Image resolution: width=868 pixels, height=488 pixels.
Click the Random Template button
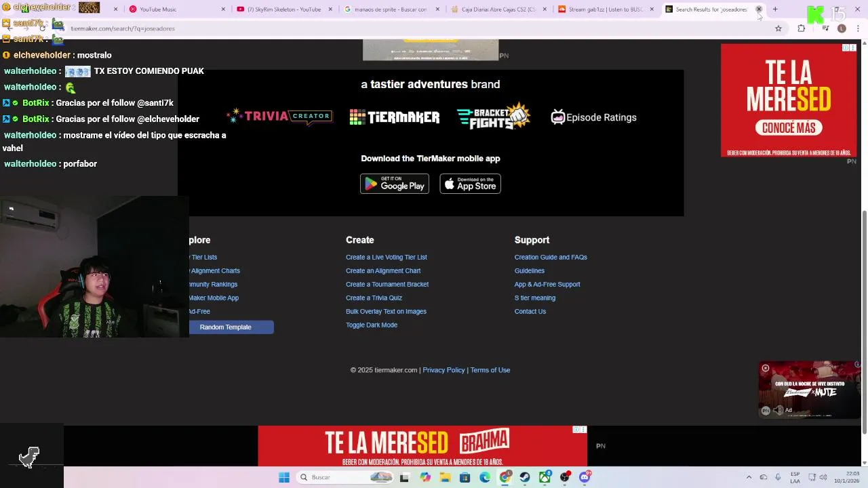point(225,327)
